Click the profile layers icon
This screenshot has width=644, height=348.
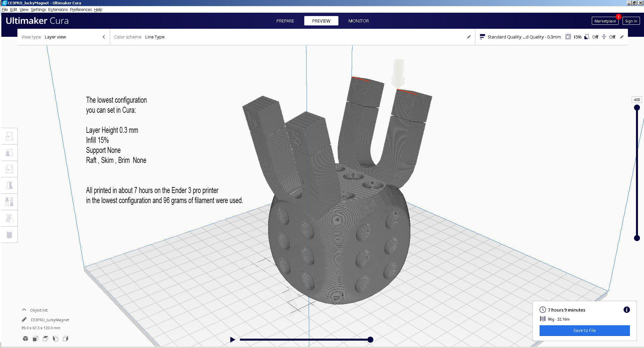[482, 37]
